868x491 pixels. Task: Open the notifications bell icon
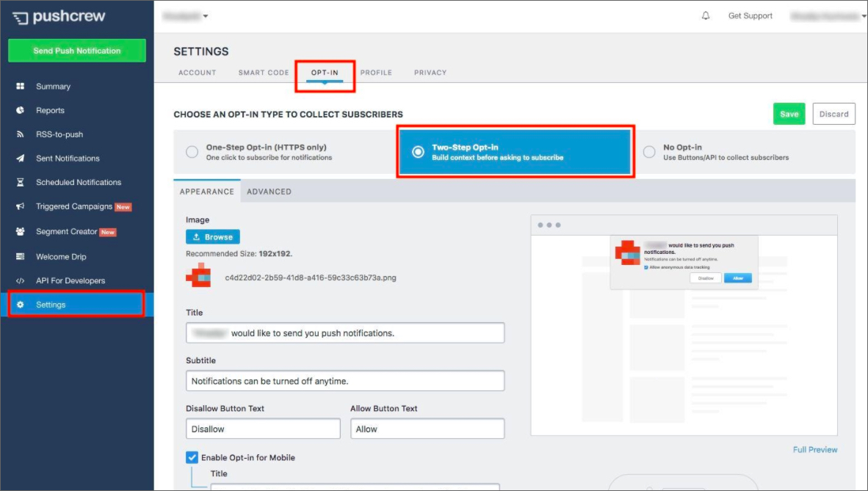pyautogui.click(x=706, y=15)
